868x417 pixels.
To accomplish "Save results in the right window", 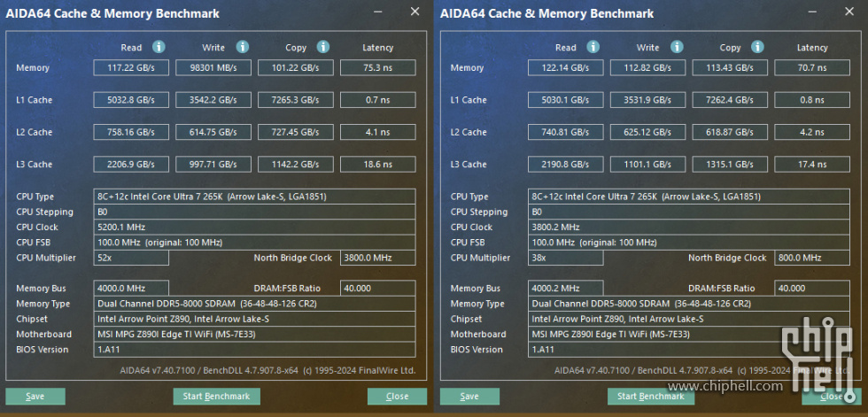I will (470, 396).
